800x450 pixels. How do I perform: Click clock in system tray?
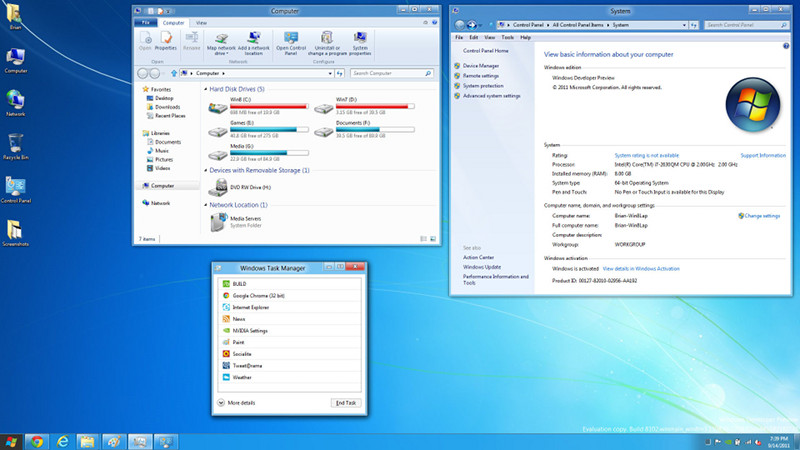(779, 442)
